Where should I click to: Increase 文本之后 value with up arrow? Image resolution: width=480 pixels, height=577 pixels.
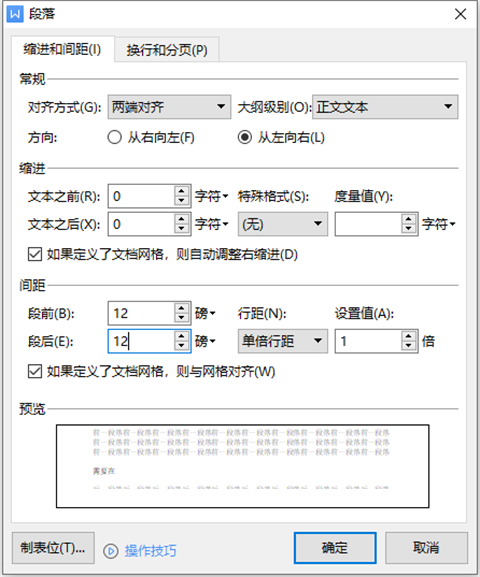tap(181, 219)
